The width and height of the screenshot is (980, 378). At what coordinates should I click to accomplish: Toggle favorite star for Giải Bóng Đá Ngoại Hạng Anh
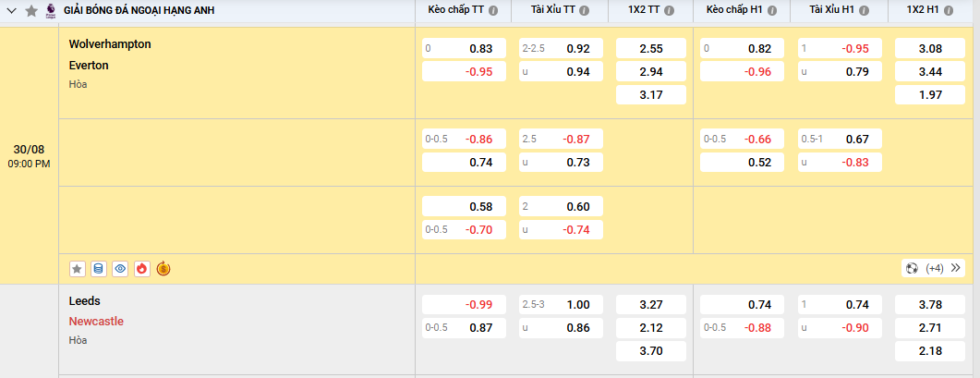tap(31, 11)
